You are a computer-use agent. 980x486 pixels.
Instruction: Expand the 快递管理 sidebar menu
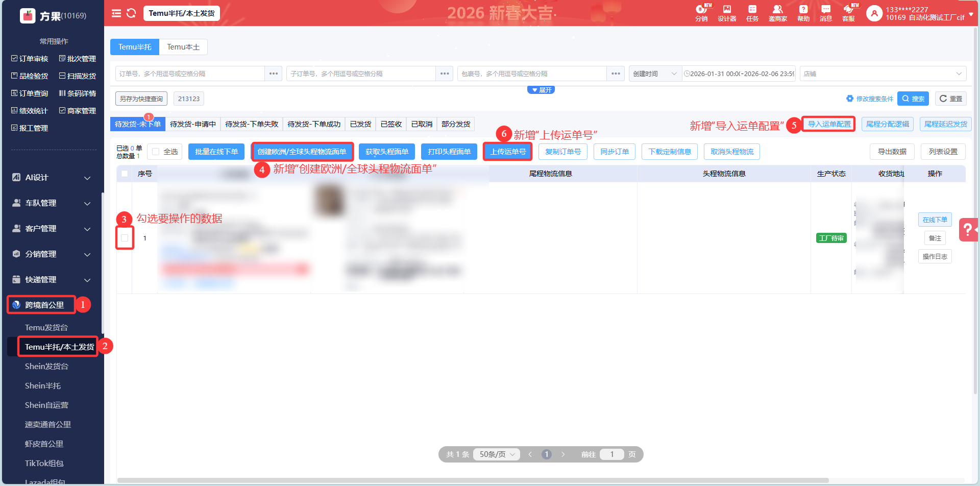tap(52, 280)
